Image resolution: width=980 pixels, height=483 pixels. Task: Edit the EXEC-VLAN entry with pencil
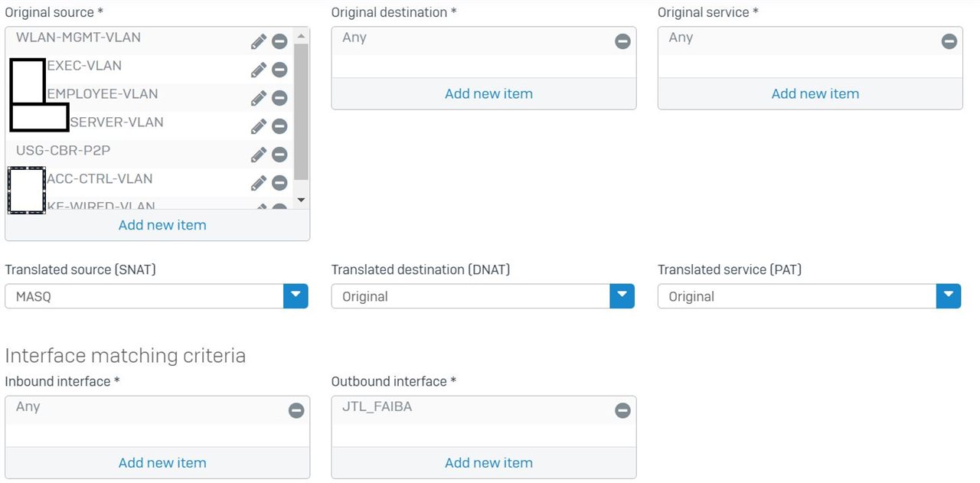click(259, 70)
